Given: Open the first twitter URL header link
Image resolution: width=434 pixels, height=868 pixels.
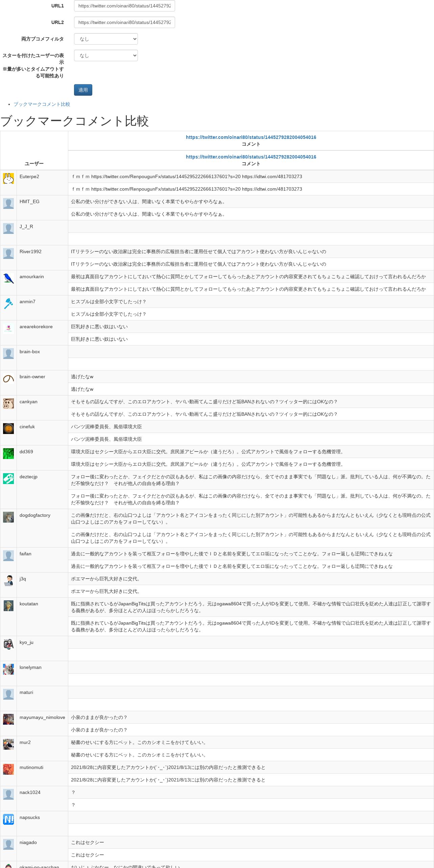Looking at the screenshot, I should coord(251,137).
